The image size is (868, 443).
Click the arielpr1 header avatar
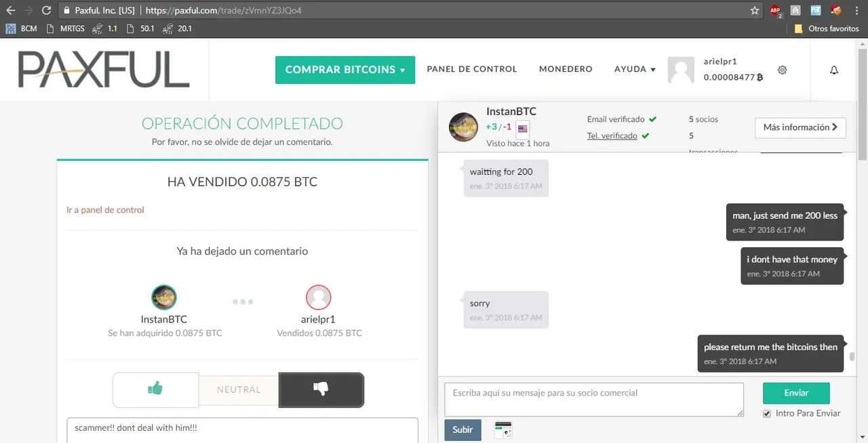pyautogui.click(x=681, y=70)
